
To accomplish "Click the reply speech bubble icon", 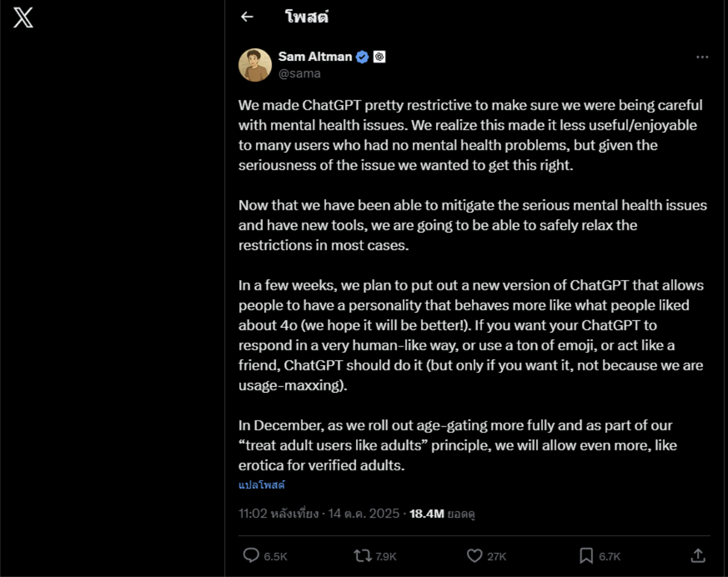I will 251,555.
